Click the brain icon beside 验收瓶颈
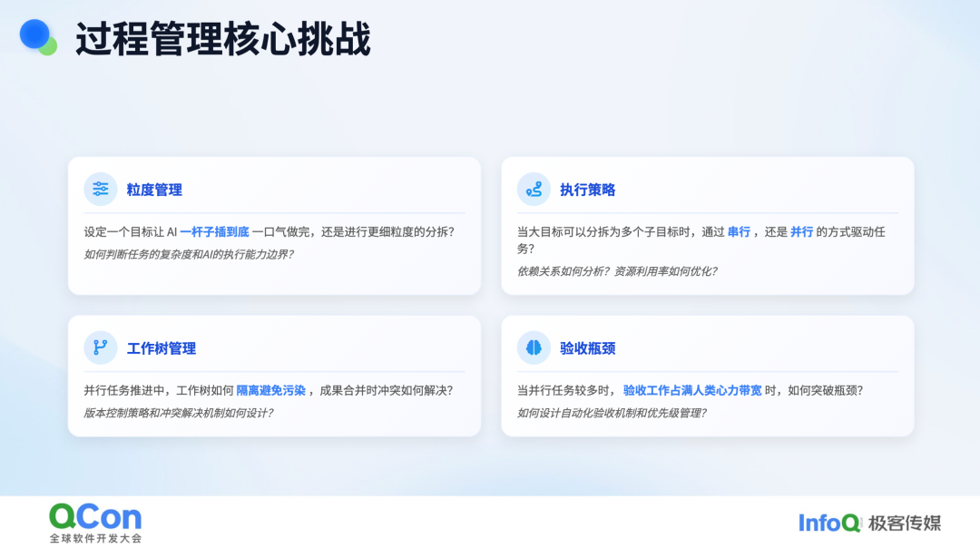The height and width of the screenshot is (548, 980). pyautogui.click(x=534, y=347)
